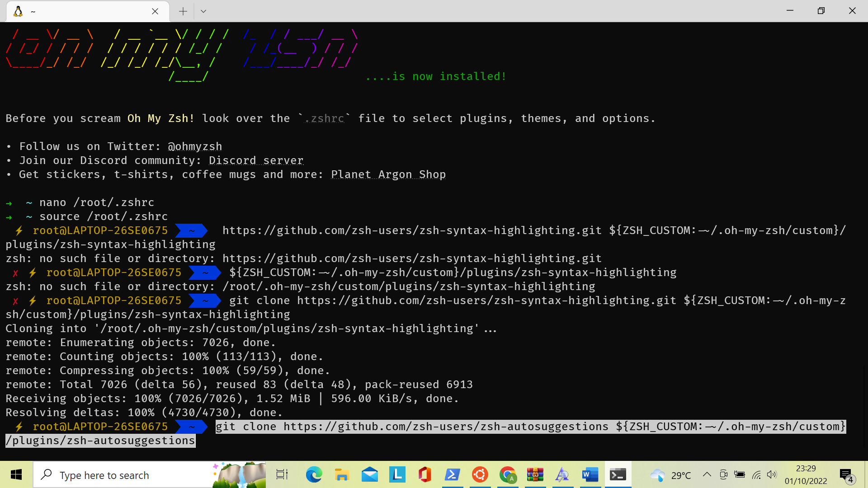Screen dimensions: 868x488
Task: Expand hidden icons in the system tray
Action: pos(708,474)
